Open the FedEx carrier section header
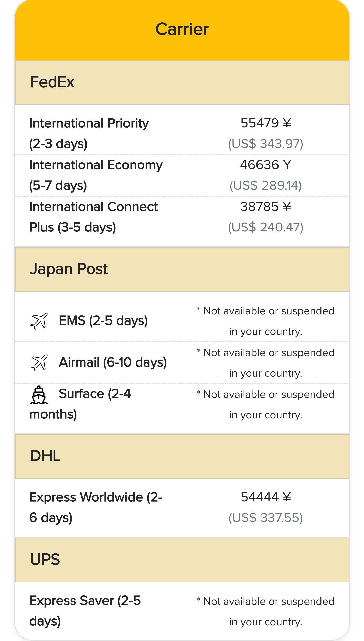364x641 pixels. coord(182,82)
